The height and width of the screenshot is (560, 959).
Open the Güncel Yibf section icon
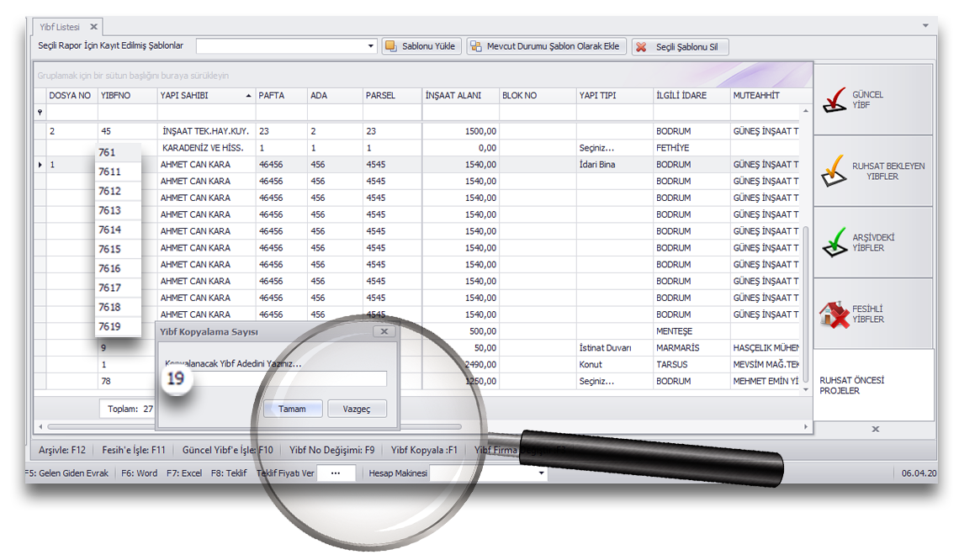834,100
